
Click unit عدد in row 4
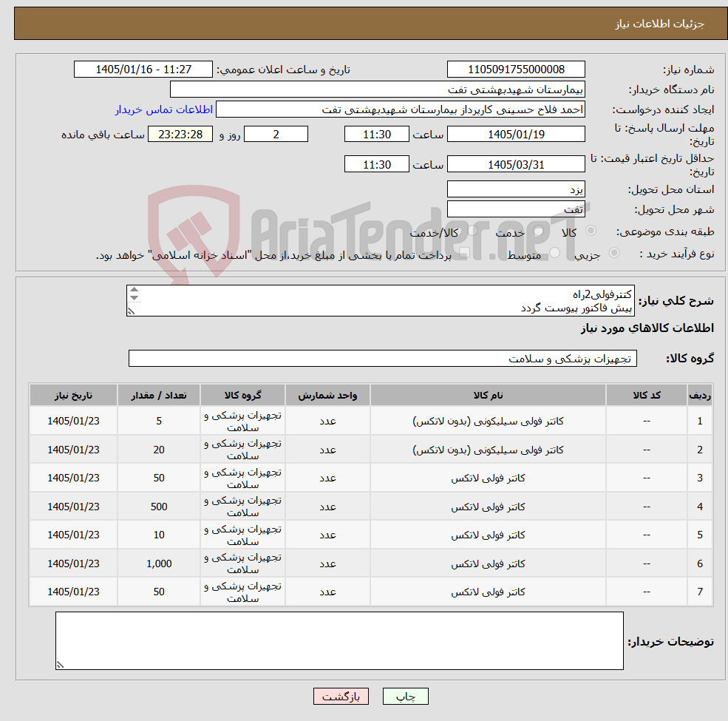[x=327, y=507]
